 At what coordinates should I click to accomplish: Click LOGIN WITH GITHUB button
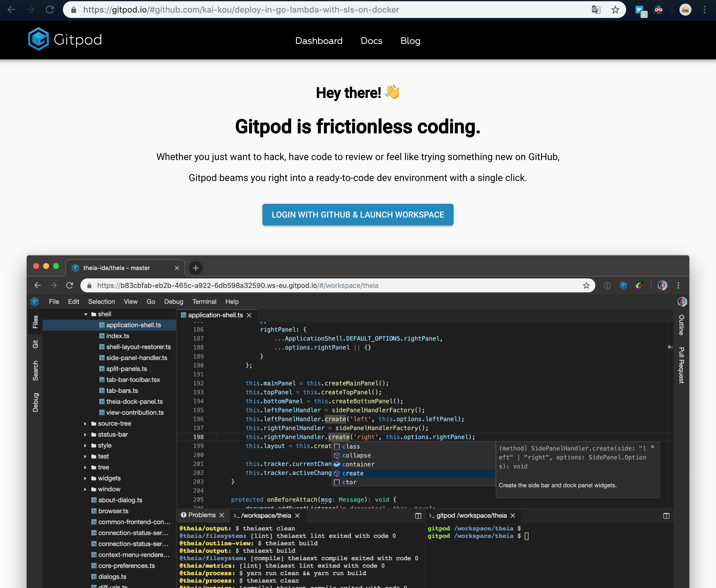point(358,214)
